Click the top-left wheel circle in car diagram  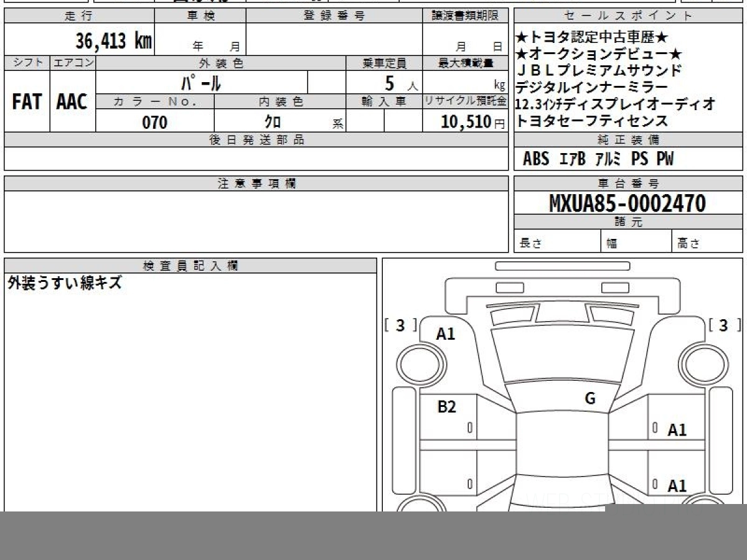click(423, 363)
